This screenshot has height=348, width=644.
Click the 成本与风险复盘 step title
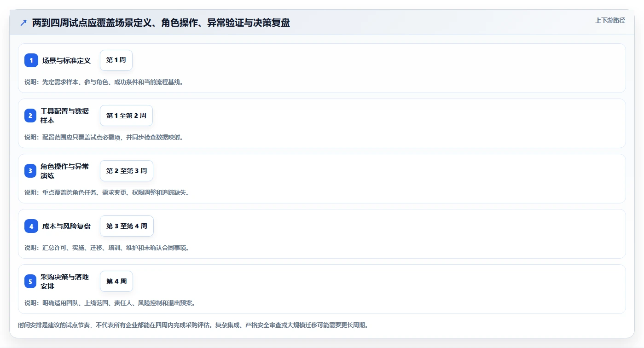[67, 226]
